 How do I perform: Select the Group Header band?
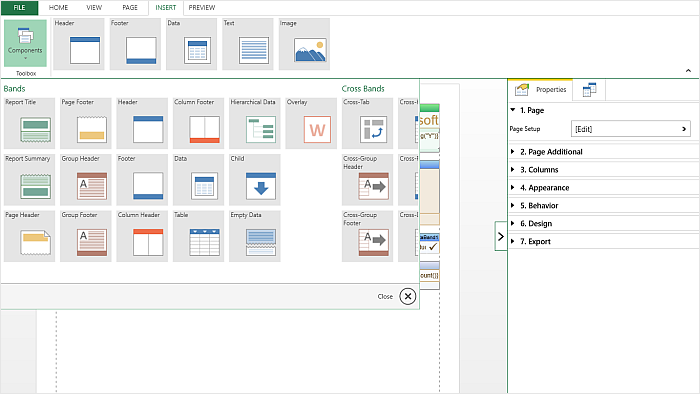pos(86,180)
